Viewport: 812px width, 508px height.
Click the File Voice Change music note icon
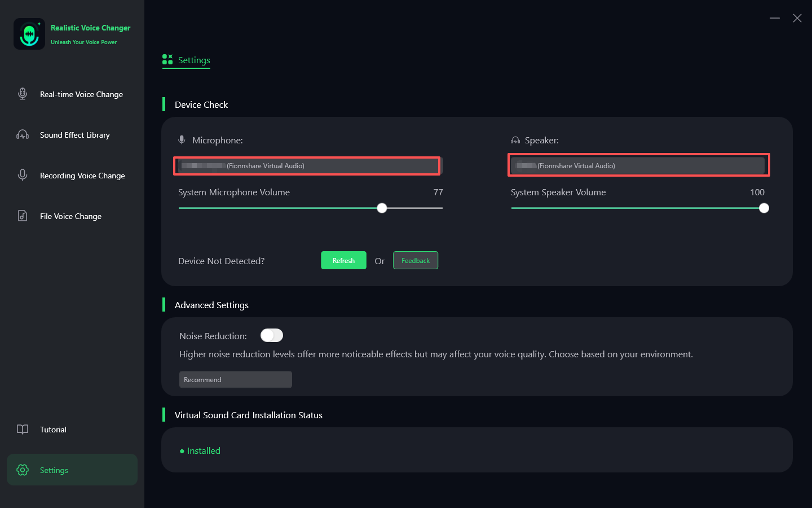22,216
